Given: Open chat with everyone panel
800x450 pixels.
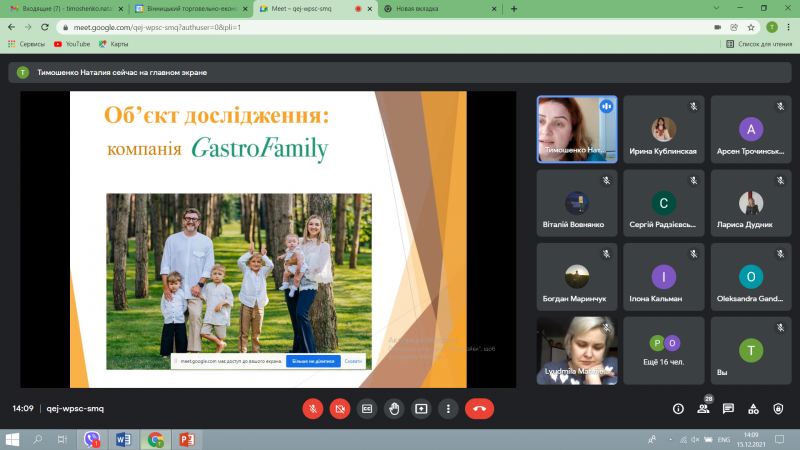Looking at the screenshot, I should pos(728,409).
